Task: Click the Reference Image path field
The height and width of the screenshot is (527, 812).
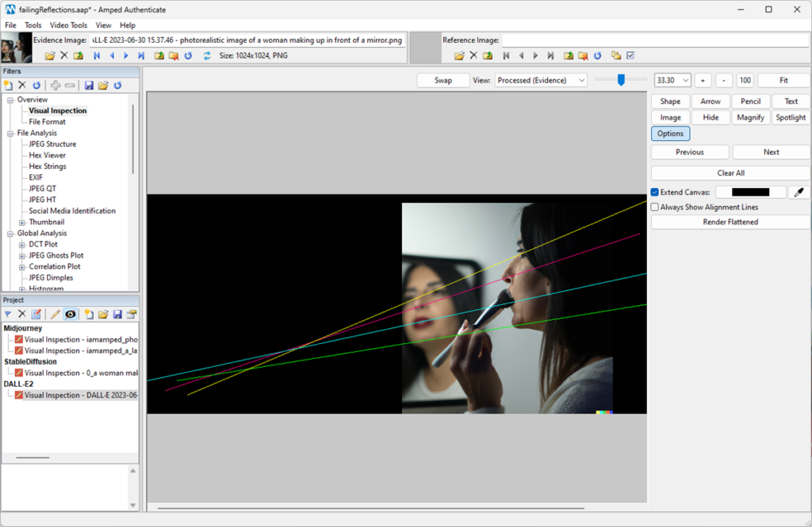Action: [x=654, y=40]
